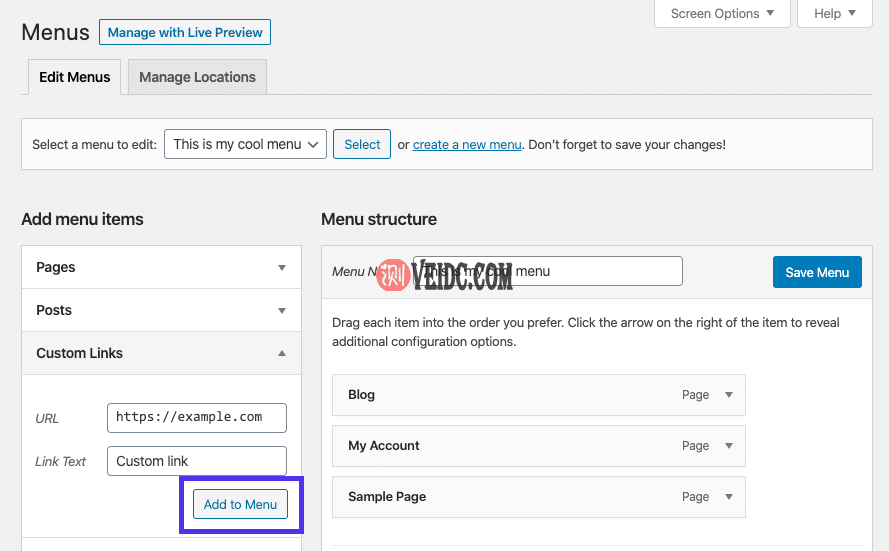Open the Help dropdown tab
The height and width of the screenshot is (551, 889).
tap(835, 14)
